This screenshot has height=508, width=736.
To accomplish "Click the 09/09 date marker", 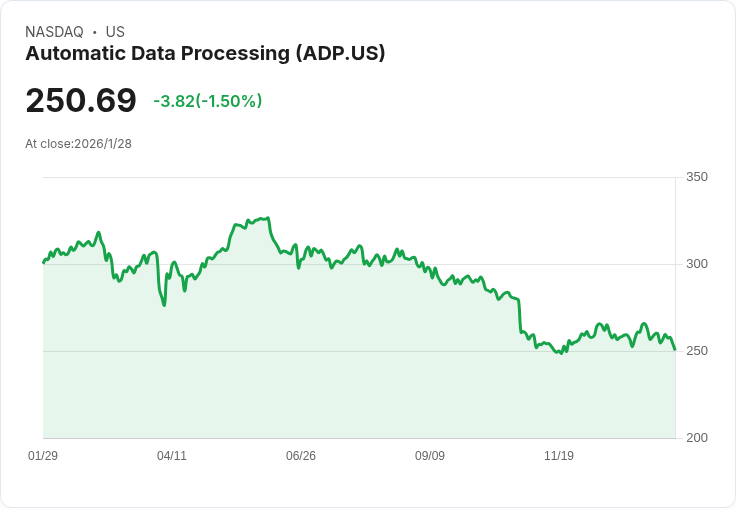I will 430,456.
